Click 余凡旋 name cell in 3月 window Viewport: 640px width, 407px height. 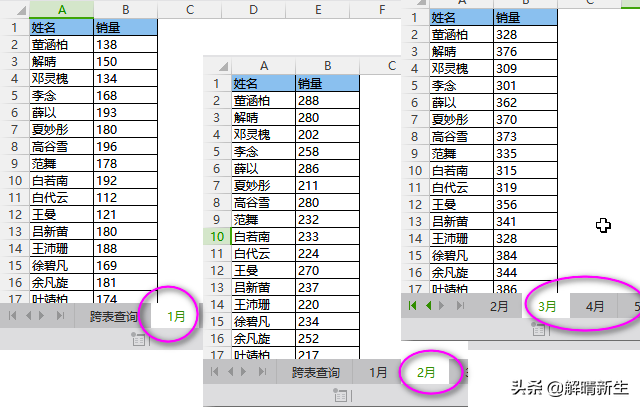[462, 272]
